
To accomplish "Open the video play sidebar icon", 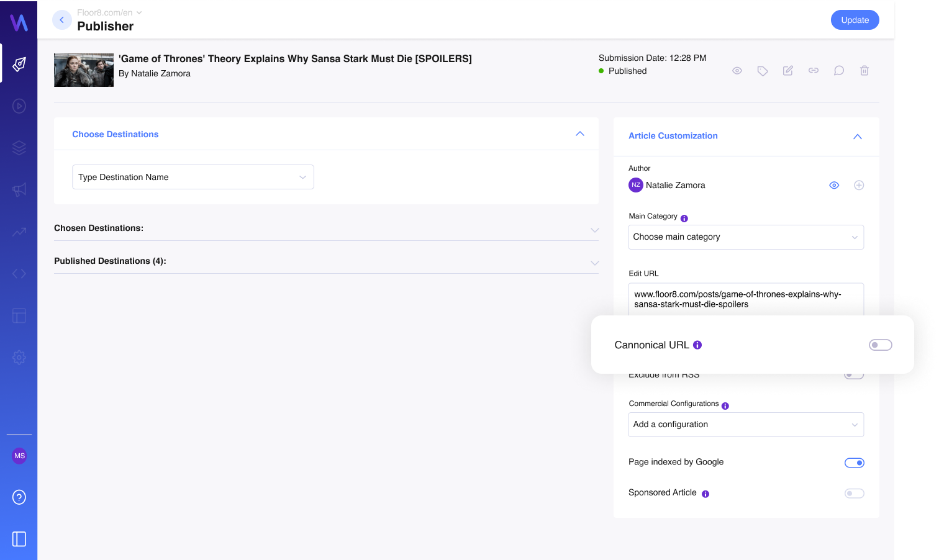I will click(x=19, y=106).
